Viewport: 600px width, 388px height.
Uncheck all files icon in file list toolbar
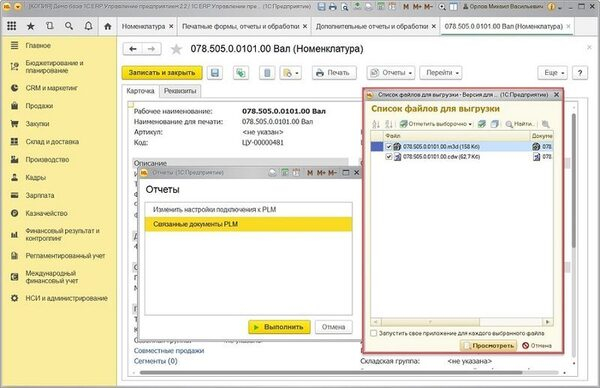494,124
